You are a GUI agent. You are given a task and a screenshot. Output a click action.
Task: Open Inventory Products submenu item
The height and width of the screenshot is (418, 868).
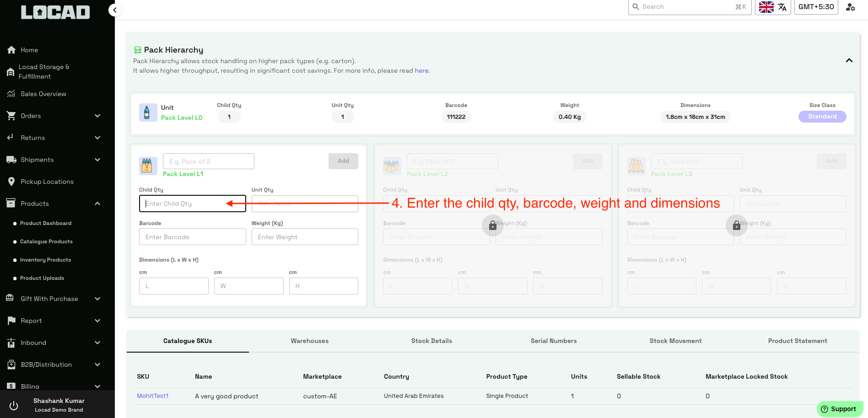tap(45, 260)
